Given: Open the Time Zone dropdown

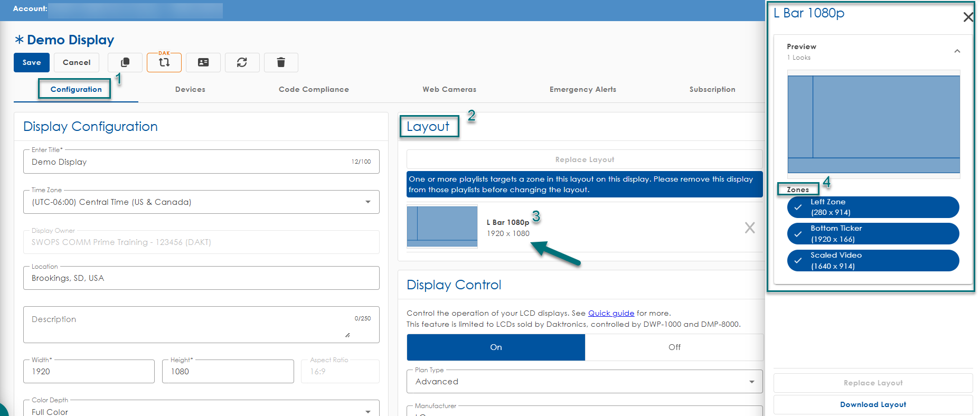Looking at the screenshot, I should [x=368, y=202].
